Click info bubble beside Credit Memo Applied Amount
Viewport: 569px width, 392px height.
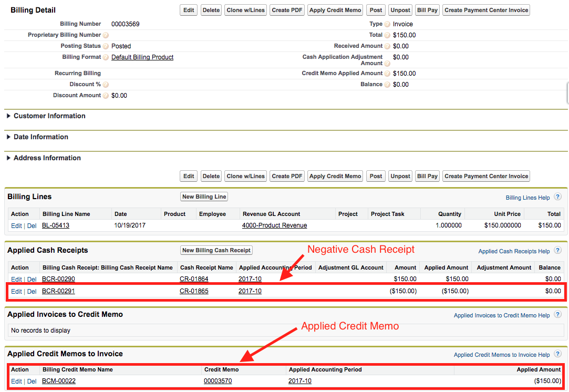click(387, 74)
